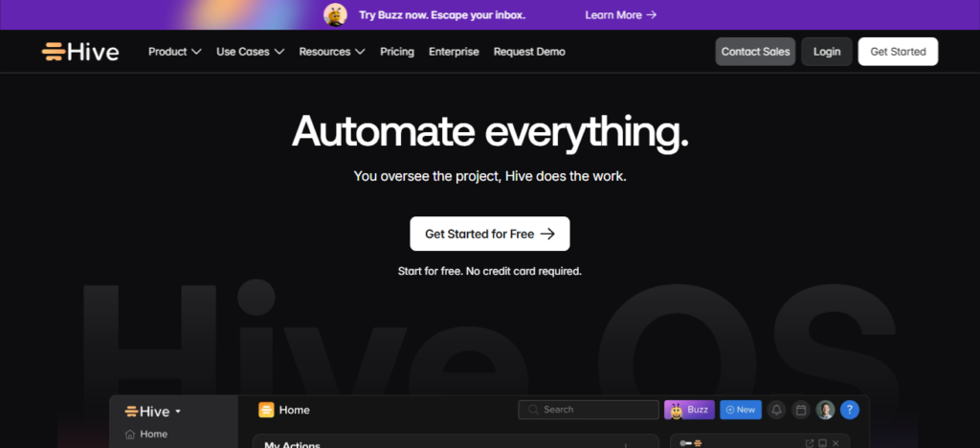Viewport: 980px width, 448px height.
Task: Click the Login button
Action: tap(826, 52)
